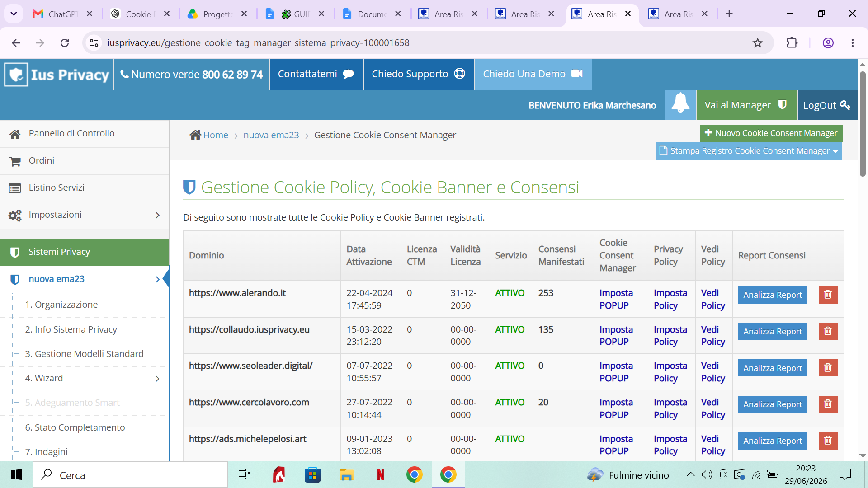The height and width of the screenshot is (488, 868).
Task: Open Stampa Registro Cookie Consent Manager dropdown
Action: (749, 151)
